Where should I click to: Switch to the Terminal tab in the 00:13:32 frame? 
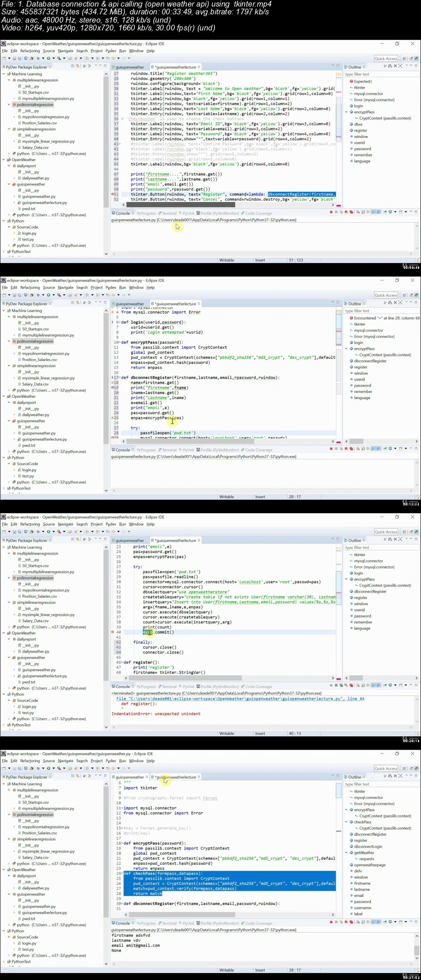(x=167, y=450)
